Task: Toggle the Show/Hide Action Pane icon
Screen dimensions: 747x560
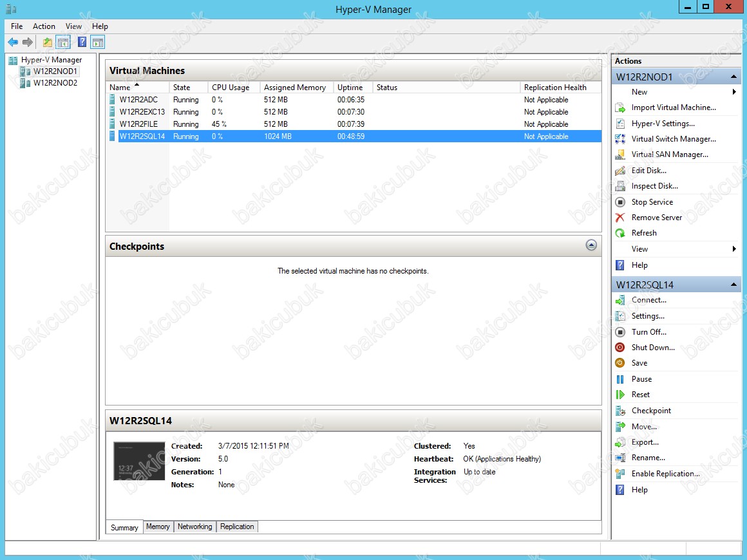Action: pos(98,42)
